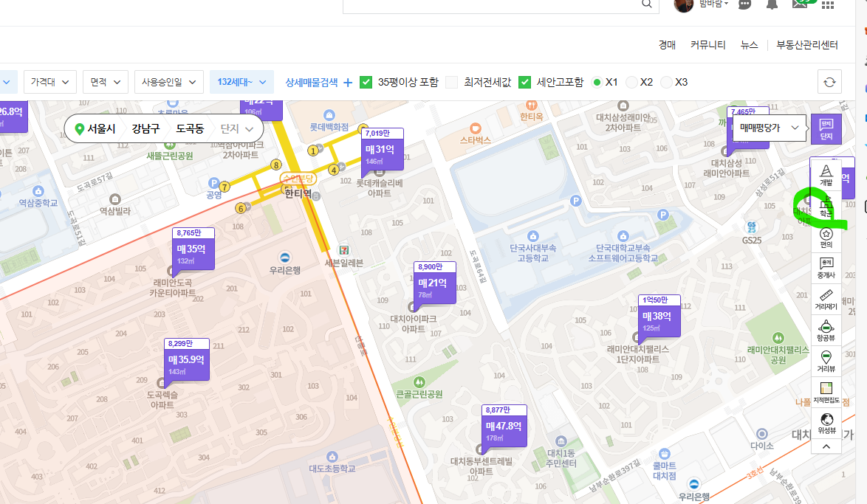This screenshot has width=867, height=504.
Task: Open the 밤바람 user name dropdown
Action: 714,4
